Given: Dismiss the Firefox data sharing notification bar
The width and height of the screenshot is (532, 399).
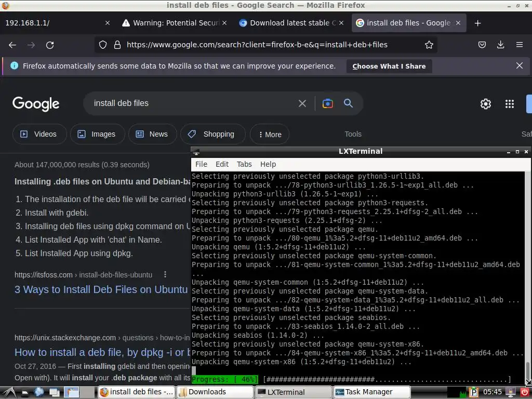Looking at the screenshot, I should [x=519, y=65].
